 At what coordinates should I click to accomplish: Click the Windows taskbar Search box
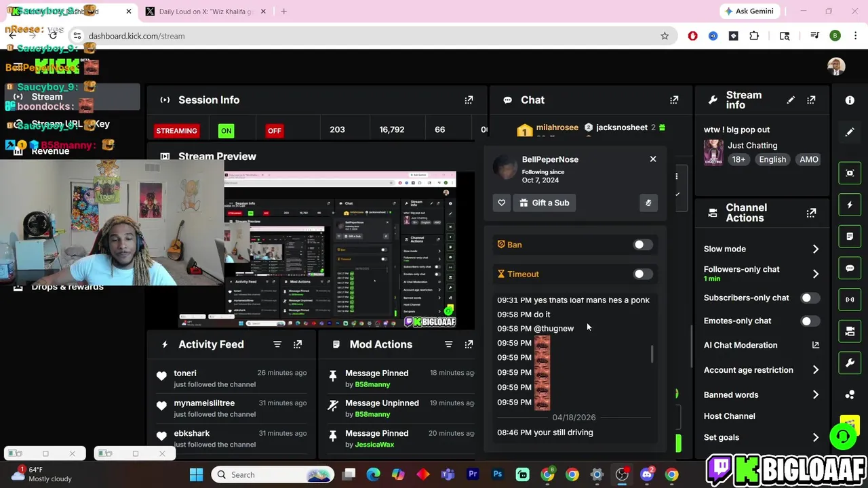point(273,474)
